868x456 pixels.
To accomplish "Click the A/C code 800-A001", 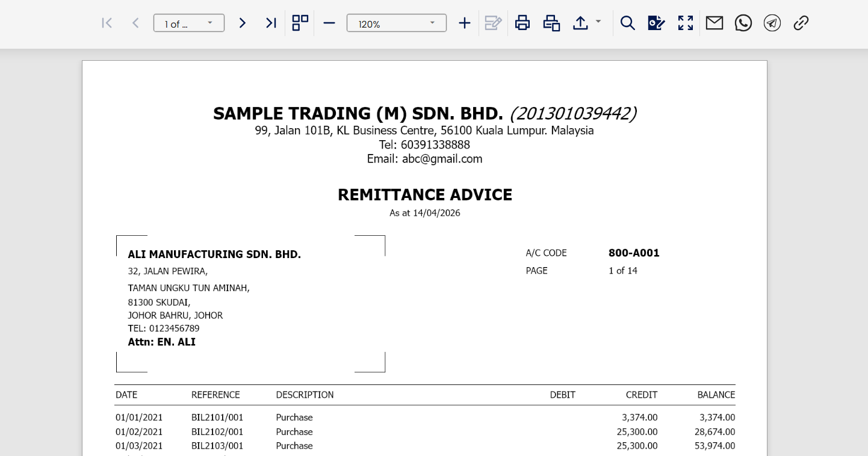I will pos(634,253).
